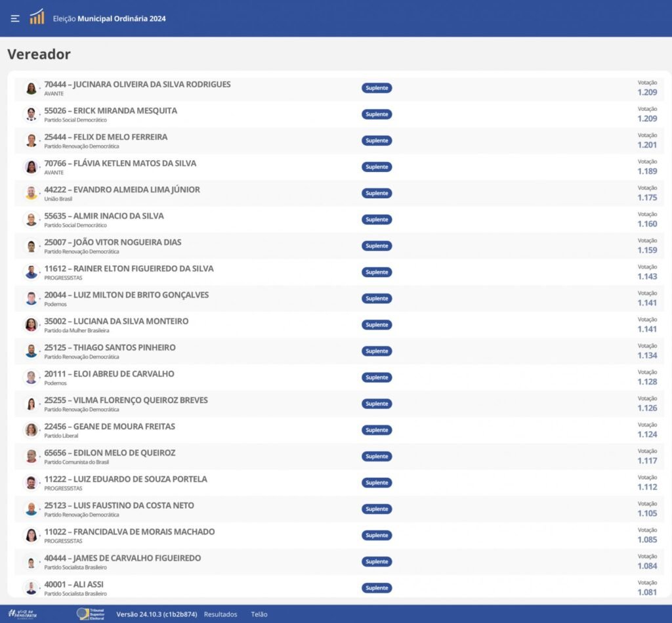This screenshot has height=623, width=672.
Task: Click Eleição Municipal Ordinária 2024 title
Action: tap(109, 18)
